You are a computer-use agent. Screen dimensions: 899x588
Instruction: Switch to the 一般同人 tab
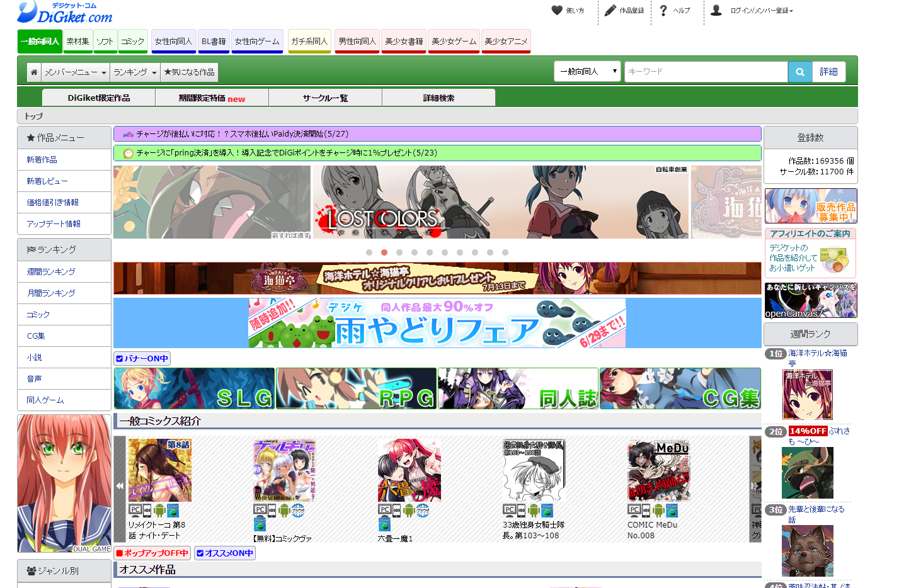(40, 41)
